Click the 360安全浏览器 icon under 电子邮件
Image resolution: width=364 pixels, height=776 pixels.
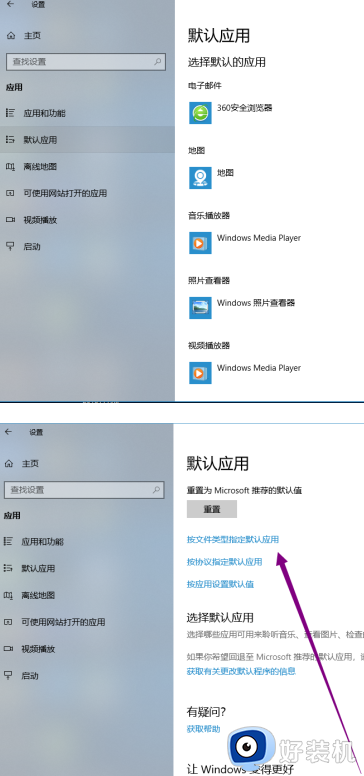pos(200,113)
